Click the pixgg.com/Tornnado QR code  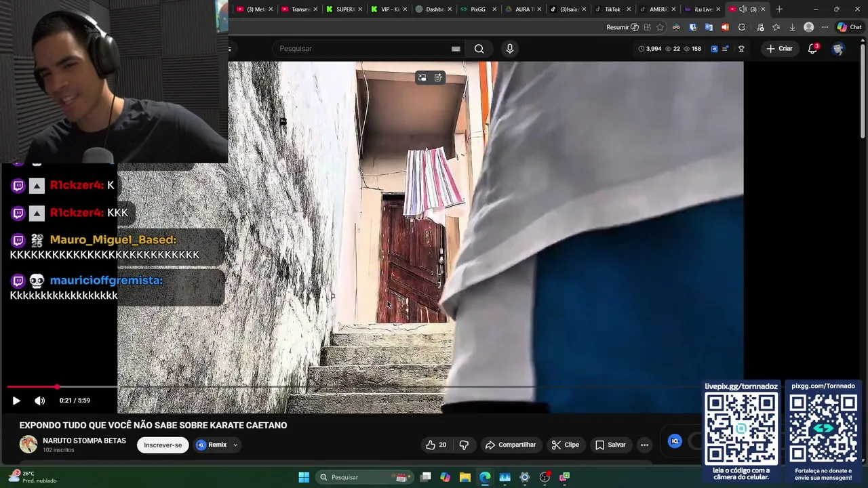click(x=823, y=428)
